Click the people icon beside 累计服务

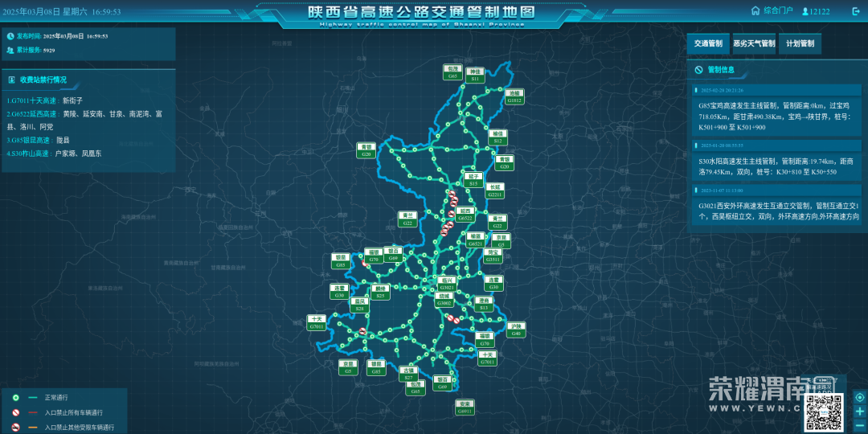pyautogui.click(x=10, y=50)
